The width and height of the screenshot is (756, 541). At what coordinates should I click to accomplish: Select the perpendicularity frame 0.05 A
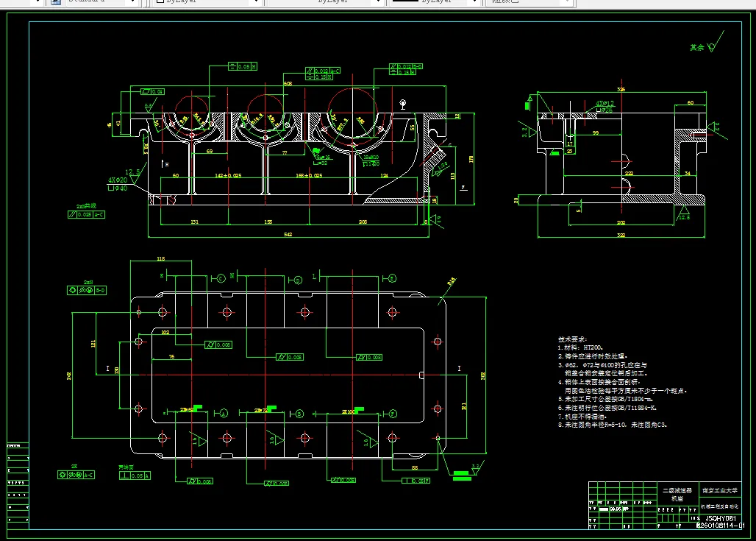point(135,475)
